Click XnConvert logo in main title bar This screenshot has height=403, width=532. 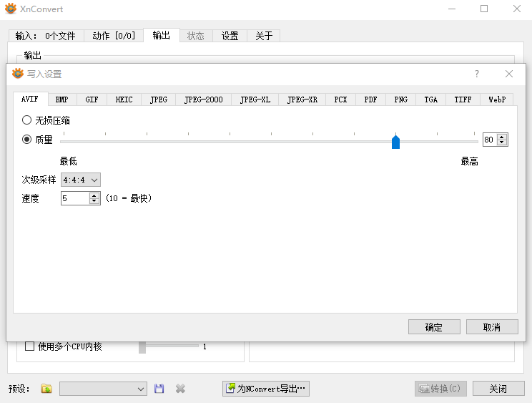click(x=11, y=9)
